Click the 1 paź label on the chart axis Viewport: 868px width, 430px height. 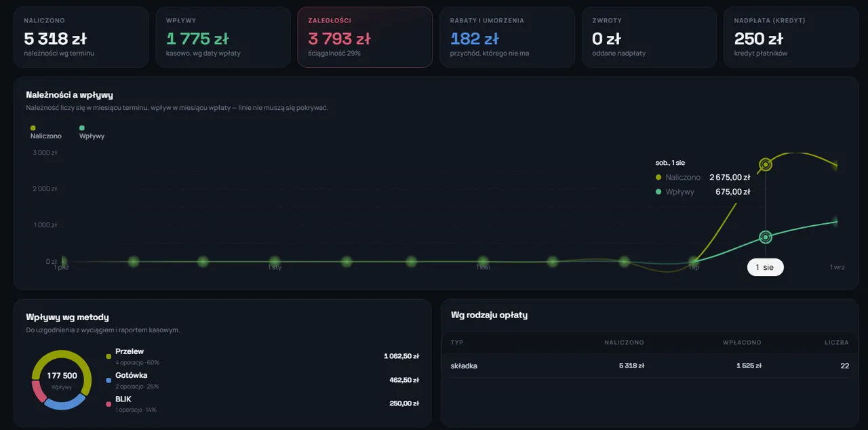tap(62, 267)
